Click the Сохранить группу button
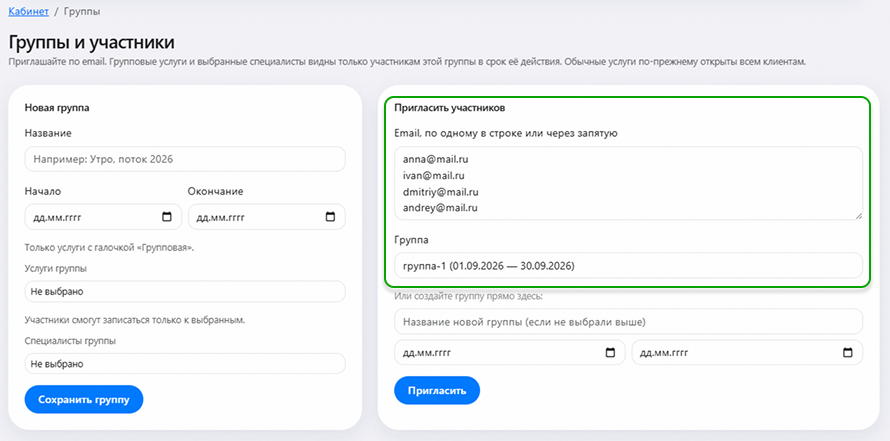 pos(84,400)
